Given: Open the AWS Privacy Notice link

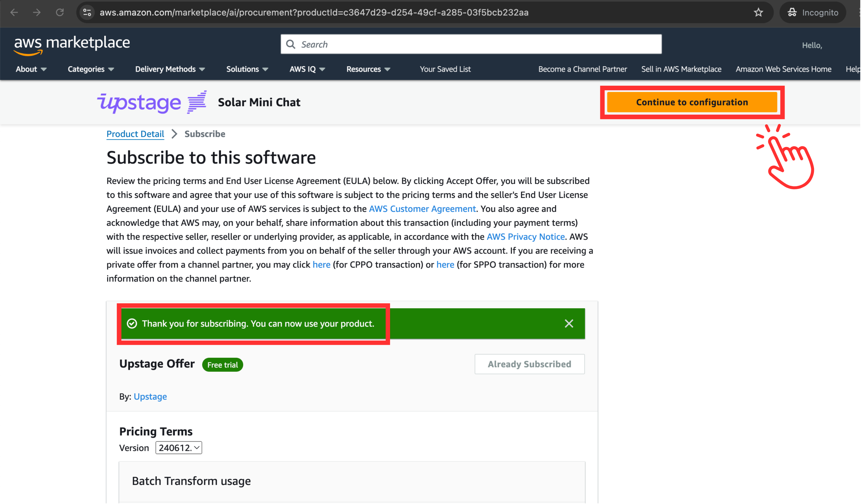Looking at the screenshot, I should [x=526, y=237].
